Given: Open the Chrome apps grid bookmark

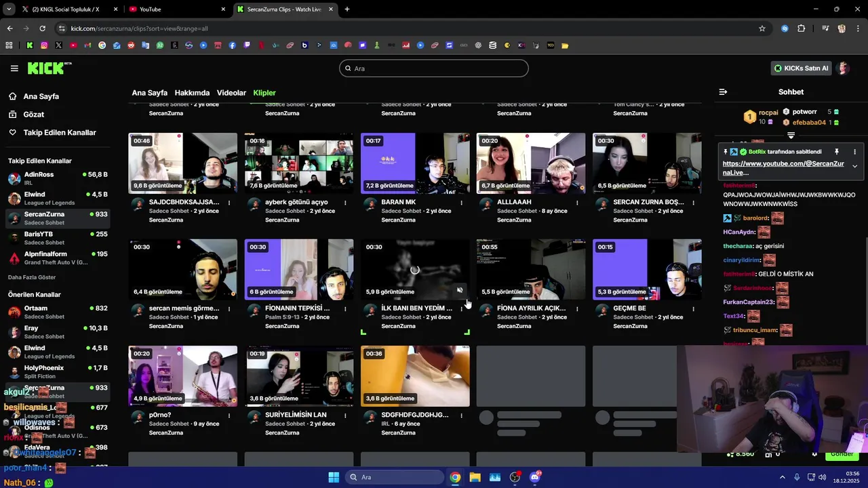Looking at the screenshot, I should tap(9, 45).
